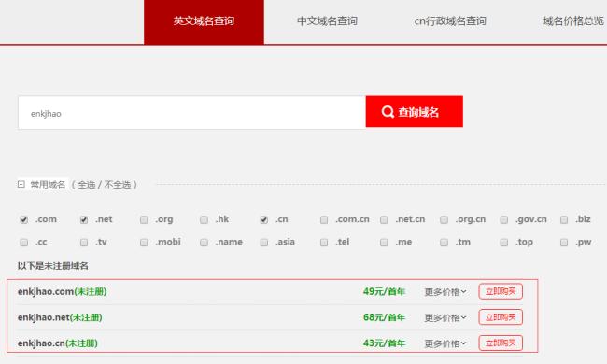Click the 查询域名 search button
Viewport: 607px width, 364px height.
click(415, 112)
